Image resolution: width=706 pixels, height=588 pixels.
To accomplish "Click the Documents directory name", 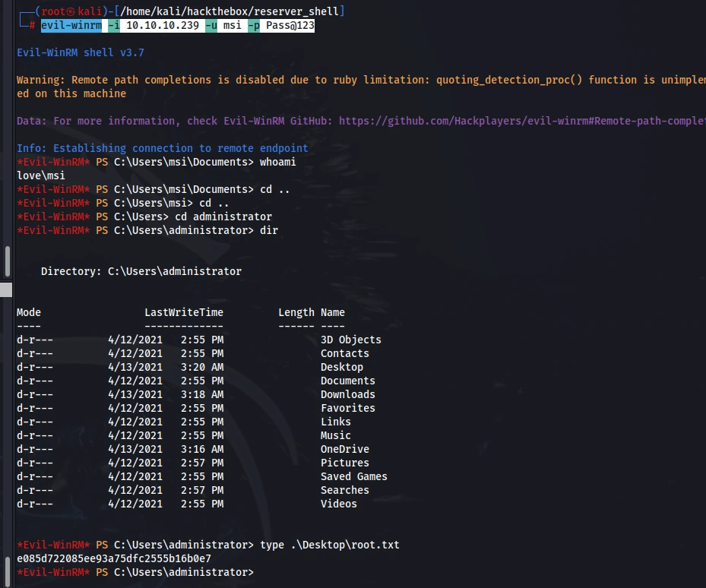I will coord(347,381).
